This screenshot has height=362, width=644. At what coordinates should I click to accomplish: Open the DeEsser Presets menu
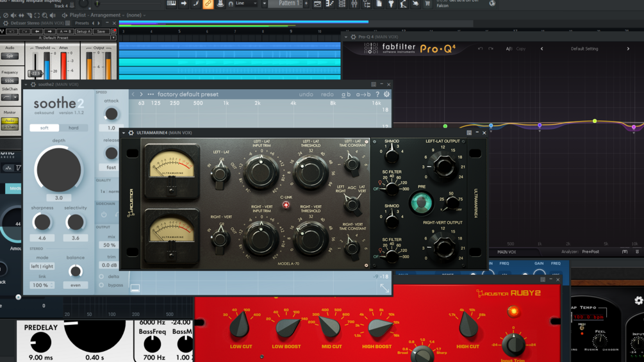82,23
